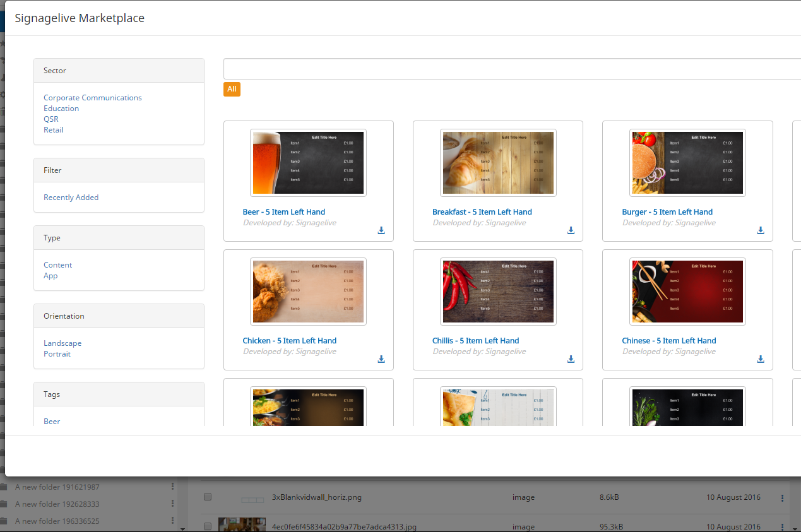Image resolution: width=801 pixels, height=532 pixels.
Task: Filter by the Beer tag
Action: click(52, 422)
